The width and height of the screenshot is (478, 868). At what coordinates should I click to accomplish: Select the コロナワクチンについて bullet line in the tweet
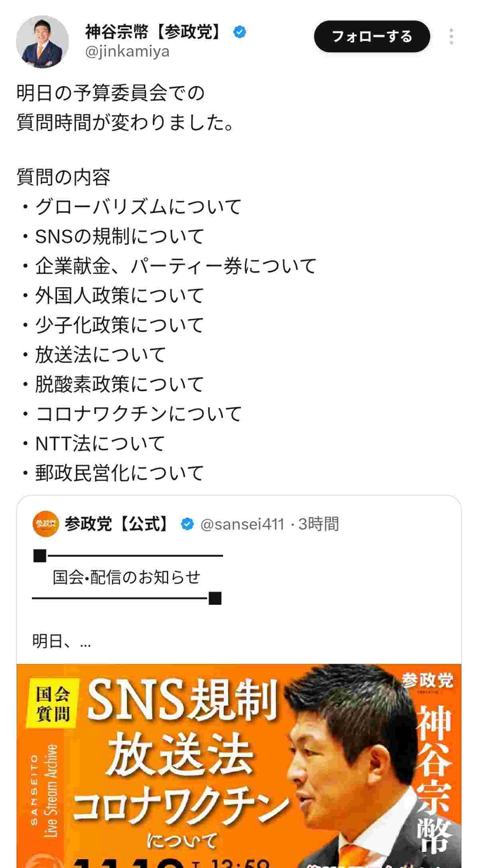pyautogui.click(x=138, y=414)
